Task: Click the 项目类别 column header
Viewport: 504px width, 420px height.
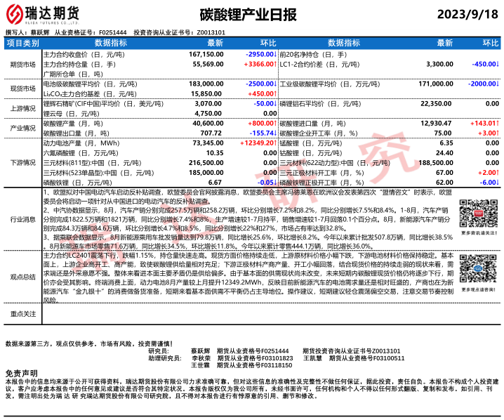Action: (22, 43)
